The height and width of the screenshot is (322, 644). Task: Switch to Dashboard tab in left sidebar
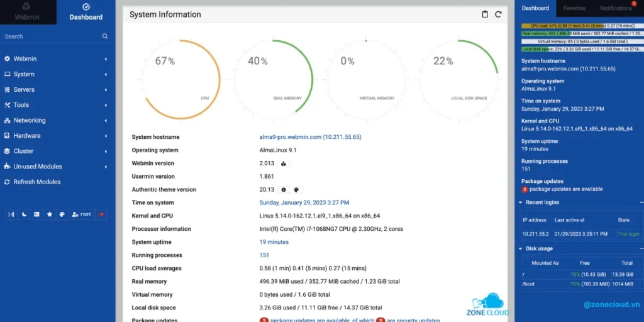86,13
